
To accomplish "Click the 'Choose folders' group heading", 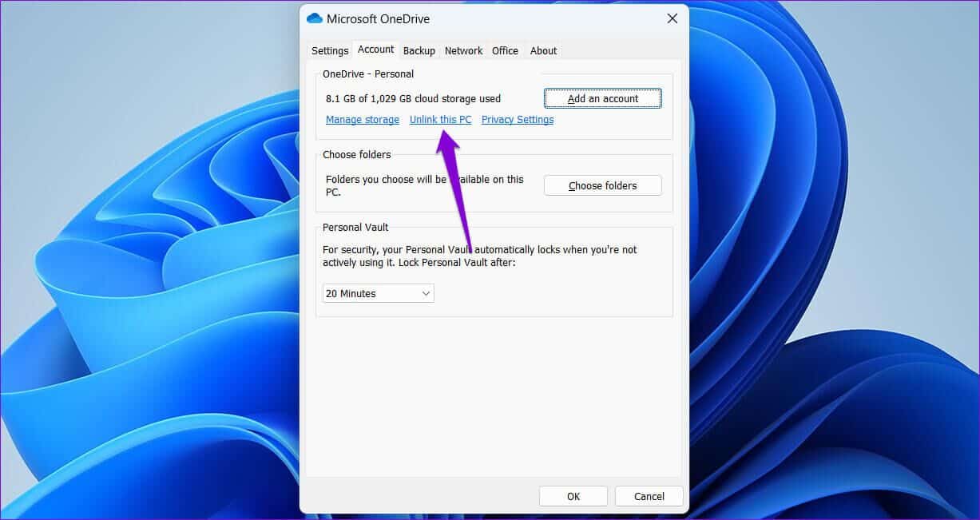I will [357, 154].
